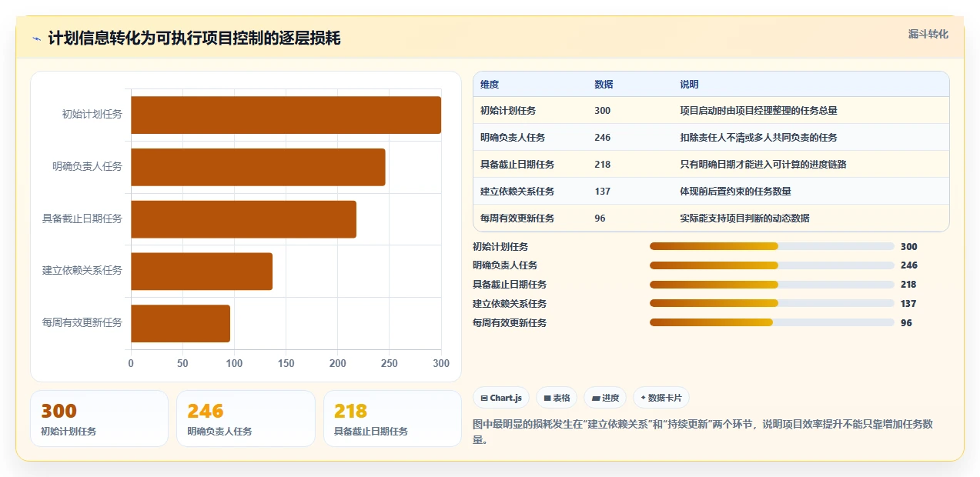Click the 建立依赖关系任务 bar in chart
The width and height of the screenshot is (980, 477).
tap(202, 271)
